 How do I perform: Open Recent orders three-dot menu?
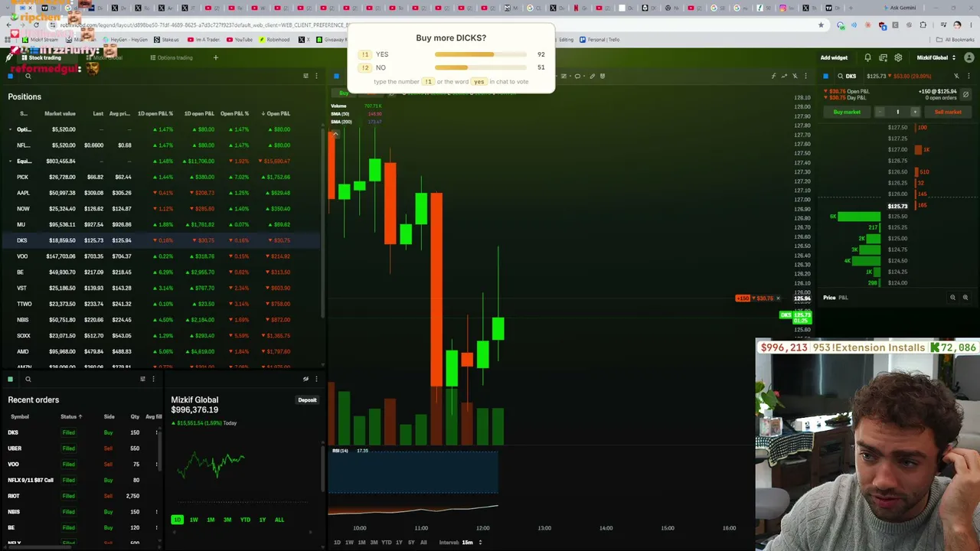click(153, 379)
